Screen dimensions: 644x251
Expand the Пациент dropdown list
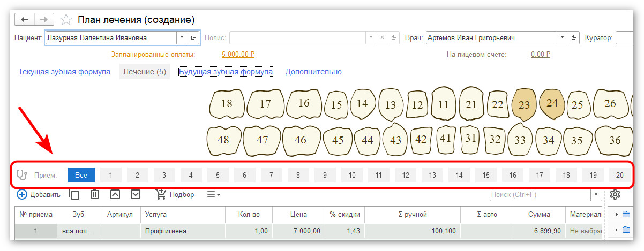pos(182,38)
